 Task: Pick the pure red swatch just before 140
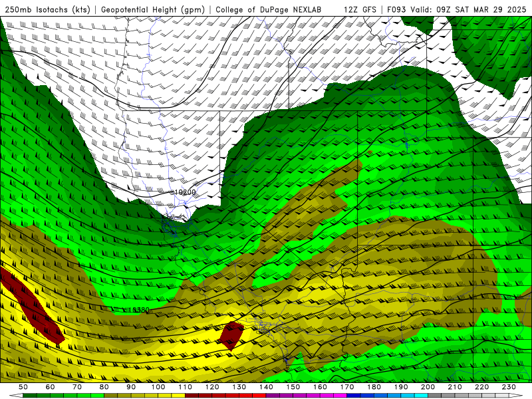259,396
